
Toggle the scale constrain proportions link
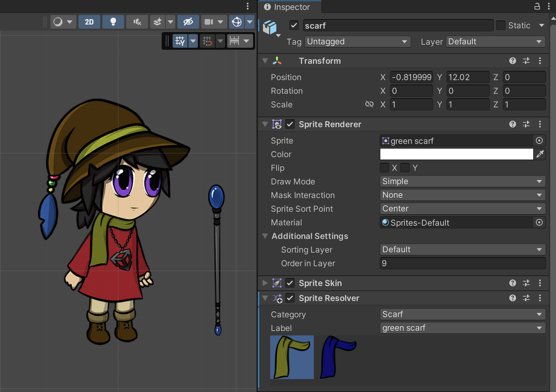[369, 104]
